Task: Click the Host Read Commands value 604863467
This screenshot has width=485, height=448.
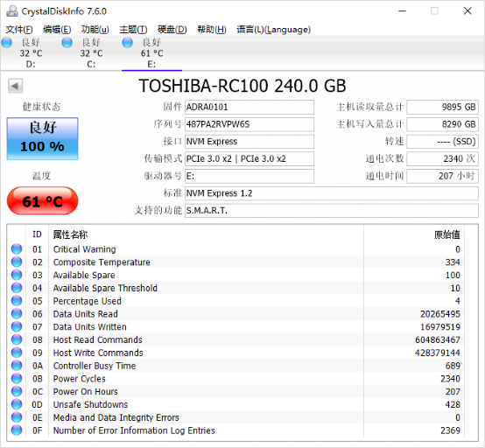Action: click(438, 339)
